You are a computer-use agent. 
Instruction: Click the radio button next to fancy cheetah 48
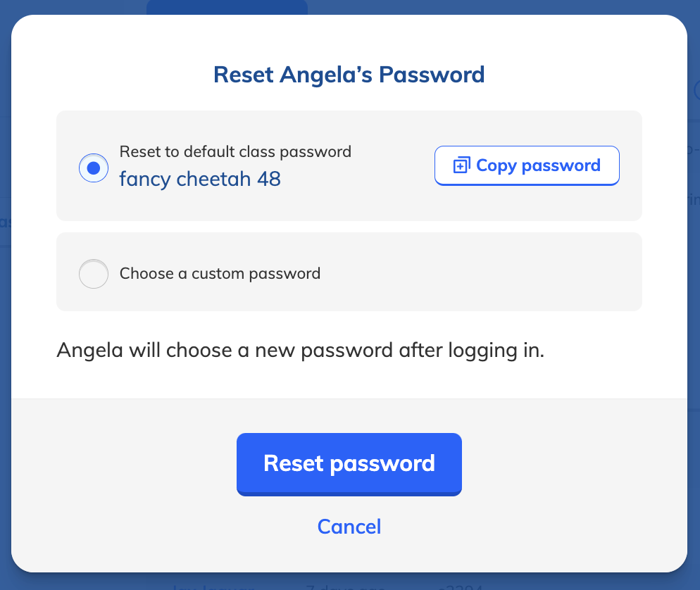coord(94,168)
